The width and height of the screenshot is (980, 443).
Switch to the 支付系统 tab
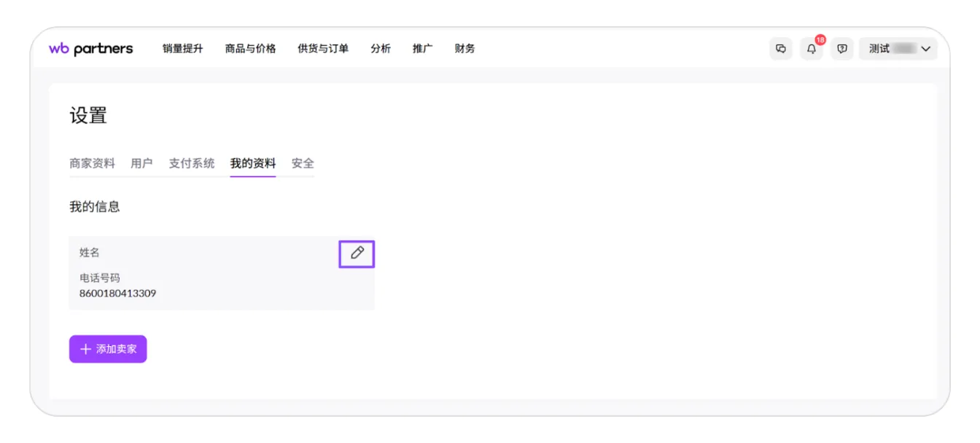(x=192, y=163)
